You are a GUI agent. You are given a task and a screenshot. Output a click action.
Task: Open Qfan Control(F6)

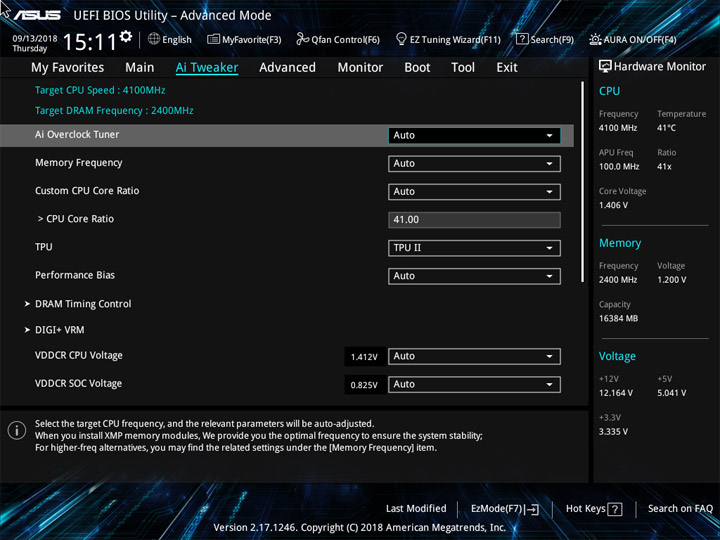[x=345, y=40]
